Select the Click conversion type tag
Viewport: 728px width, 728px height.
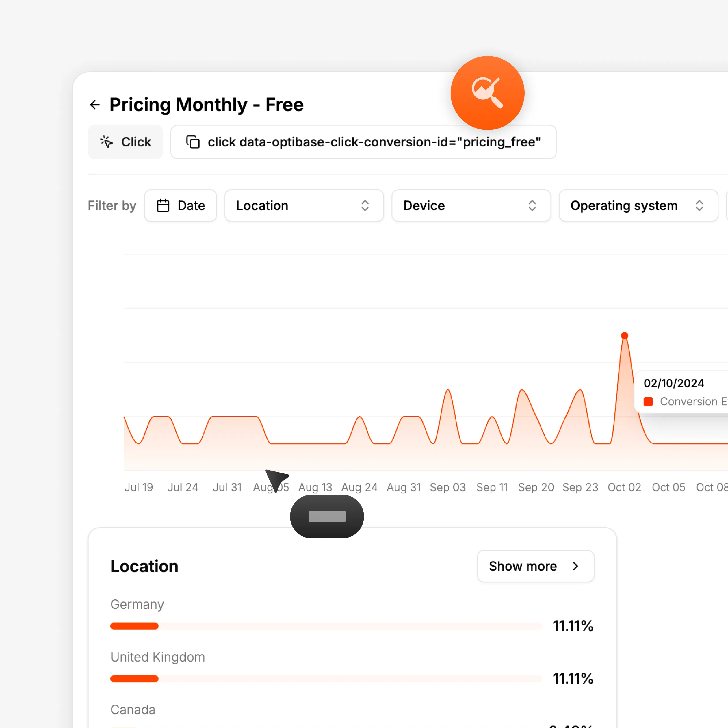click(125, 142)
